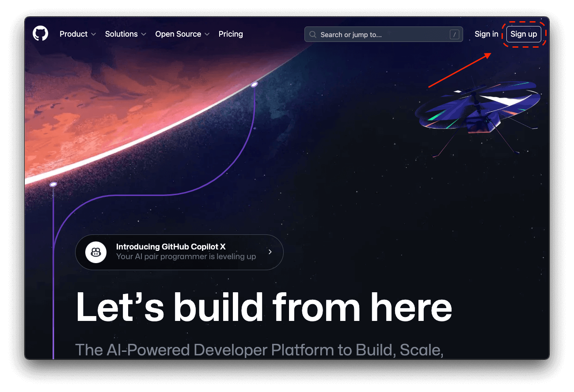574x392 pixels.
Task: Click the slash shortcut key icon
Action: [454, 34]
